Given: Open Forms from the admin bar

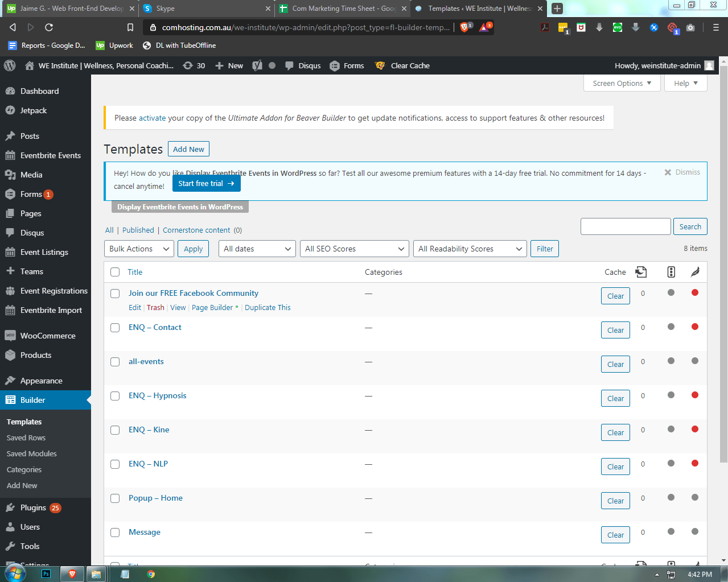Looking at the screenshot, I should click(x=347, y=65).
